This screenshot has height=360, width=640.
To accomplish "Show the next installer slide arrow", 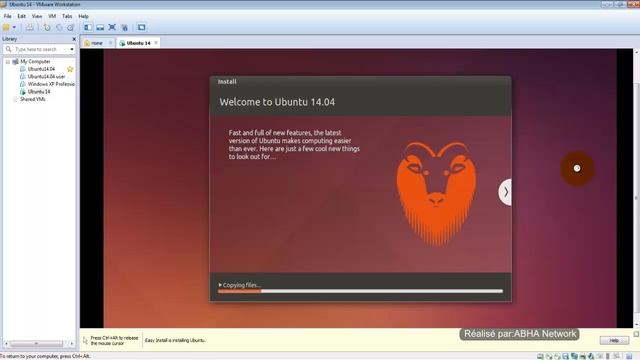I will point(505,192).
